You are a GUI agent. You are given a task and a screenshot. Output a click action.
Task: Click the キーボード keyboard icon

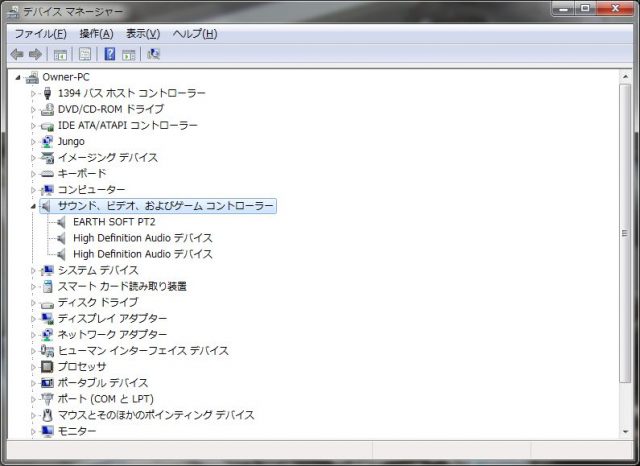(47, 174)
